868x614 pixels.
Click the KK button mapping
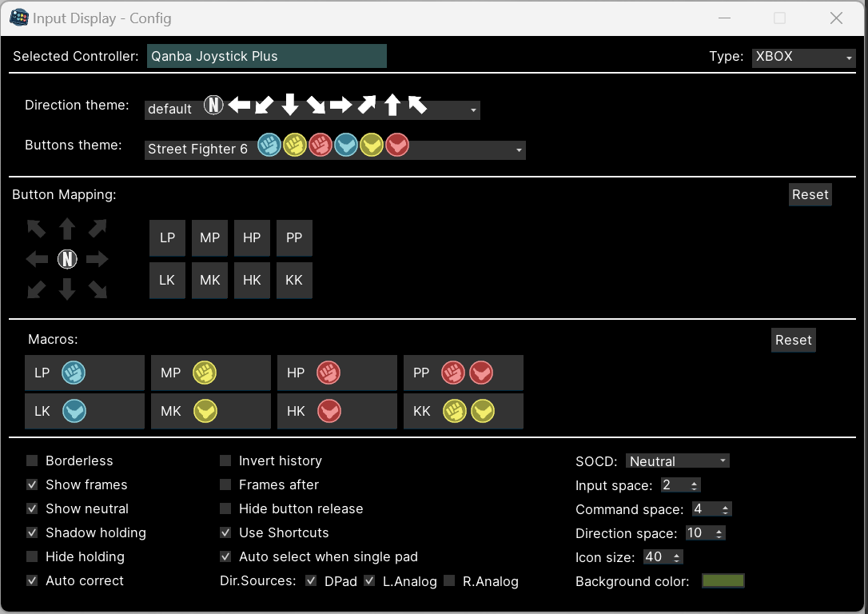coord(294,280)
